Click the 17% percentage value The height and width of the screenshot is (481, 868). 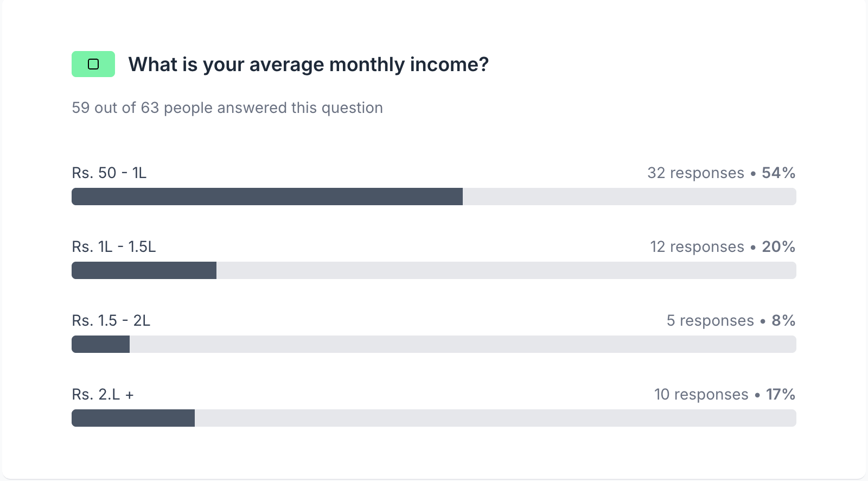coord(780,394)
